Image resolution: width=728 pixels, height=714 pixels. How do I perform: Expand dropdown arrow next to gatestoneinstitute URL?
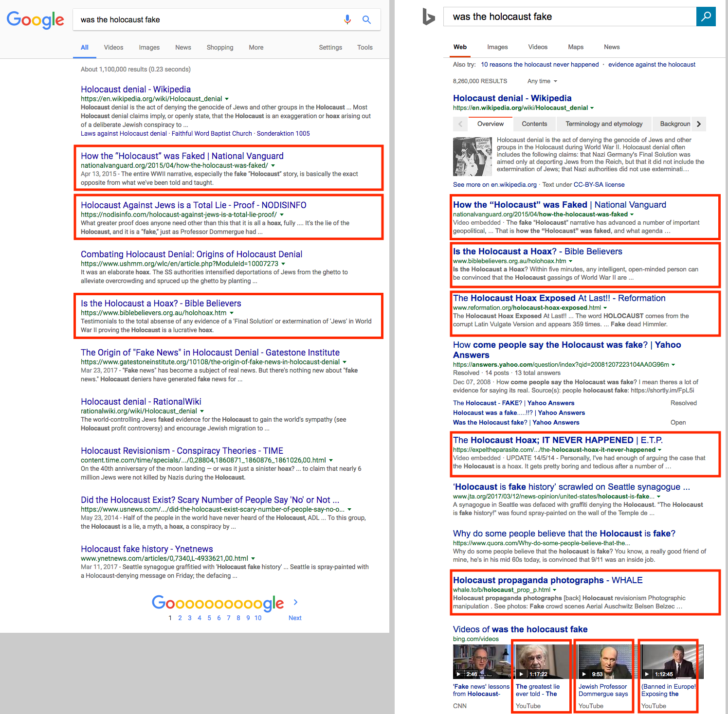coord(345,362)
